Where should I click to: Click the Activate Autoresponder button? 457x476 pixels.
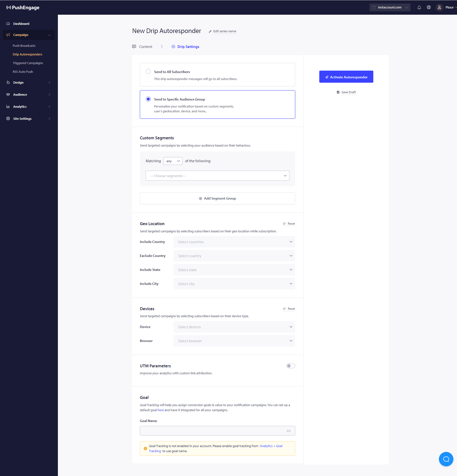(x=346, y=77)
